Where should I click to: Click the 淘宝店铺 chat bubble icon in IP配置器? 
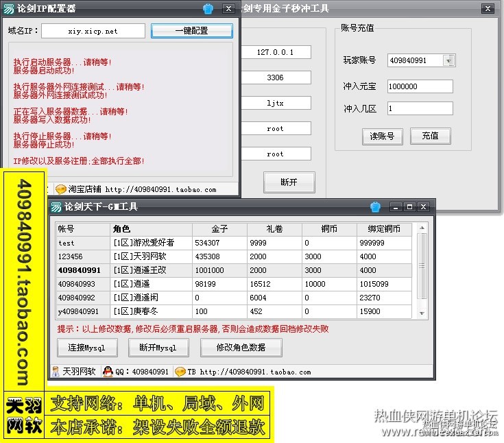[x=61, y=189]
